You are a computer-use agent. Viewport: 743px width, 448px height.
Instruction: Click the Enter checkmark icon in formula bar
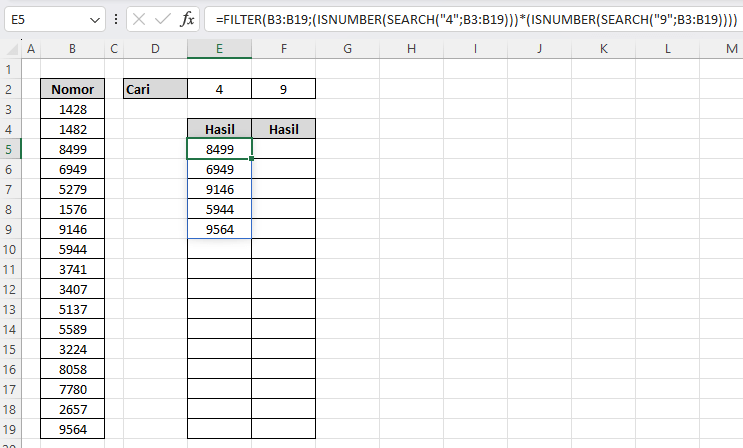click(162, 19)
